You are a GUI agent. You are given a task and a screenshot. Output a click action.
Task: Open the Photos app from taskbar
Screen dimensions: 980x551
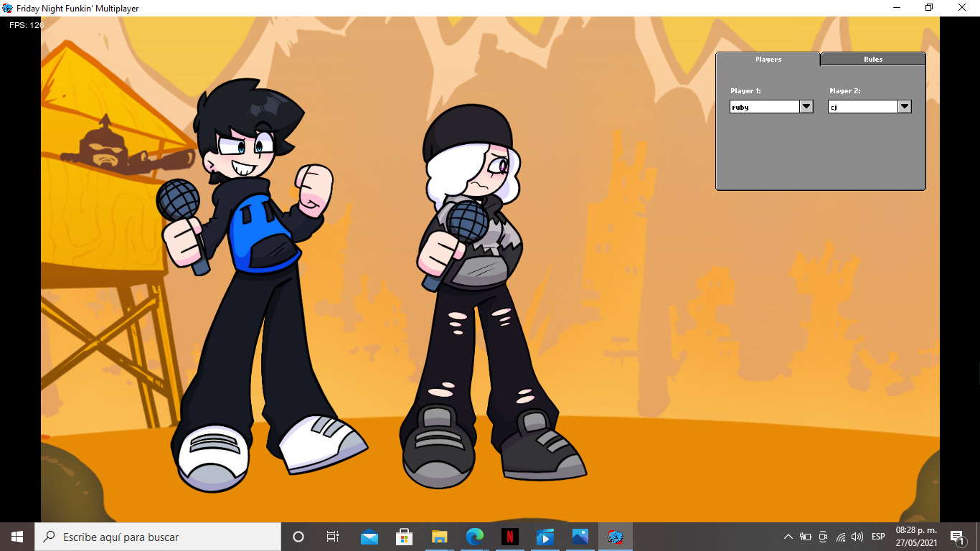pyautogui.click(x=580, y=537)
